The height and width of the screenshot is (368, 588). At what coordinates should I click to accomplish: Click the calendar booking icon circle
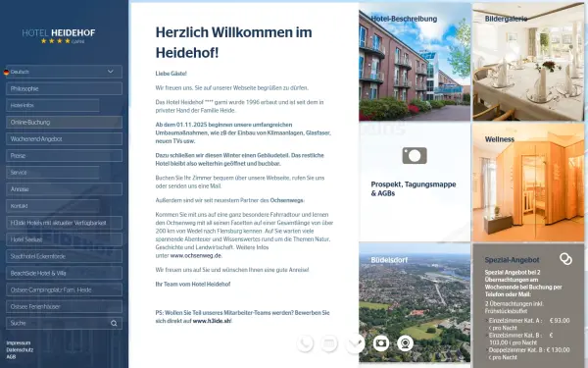click(329, 343)
